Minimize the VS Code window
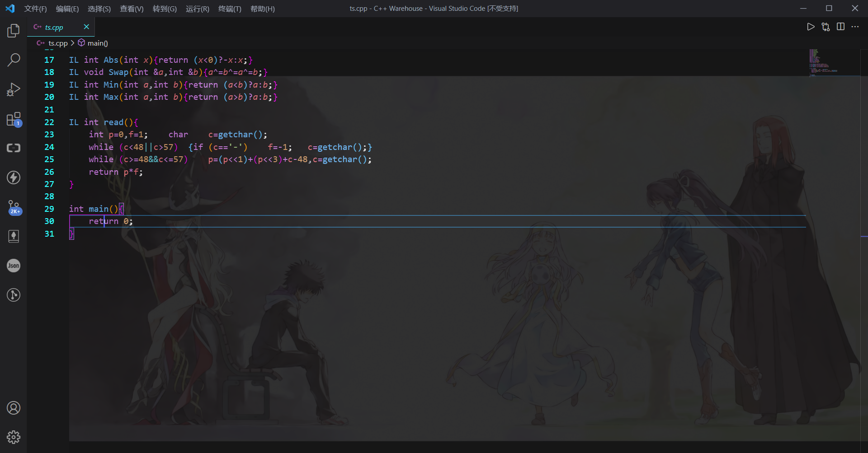The height and width of the screenshot is (453, 868). (803, 8)
